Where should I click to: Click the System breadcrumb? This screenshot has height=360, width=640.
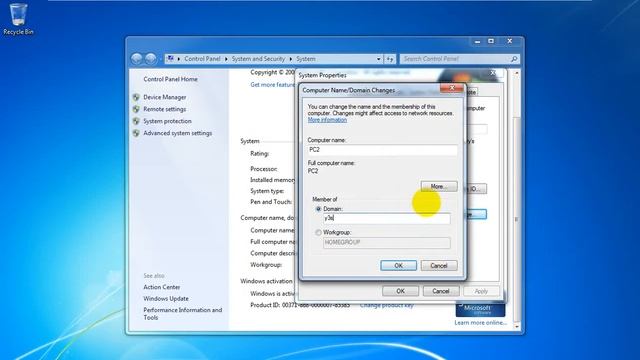tap(306, 59)
